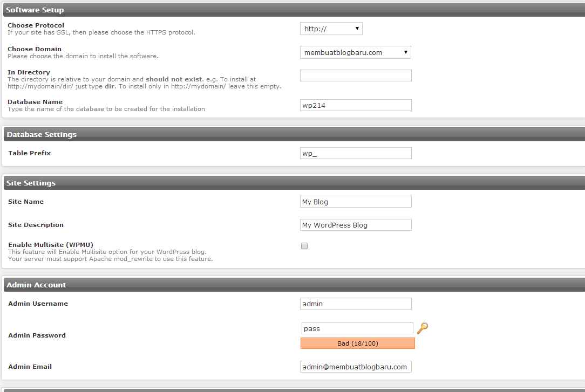Focus the Admin Password text field

(357, 328)
